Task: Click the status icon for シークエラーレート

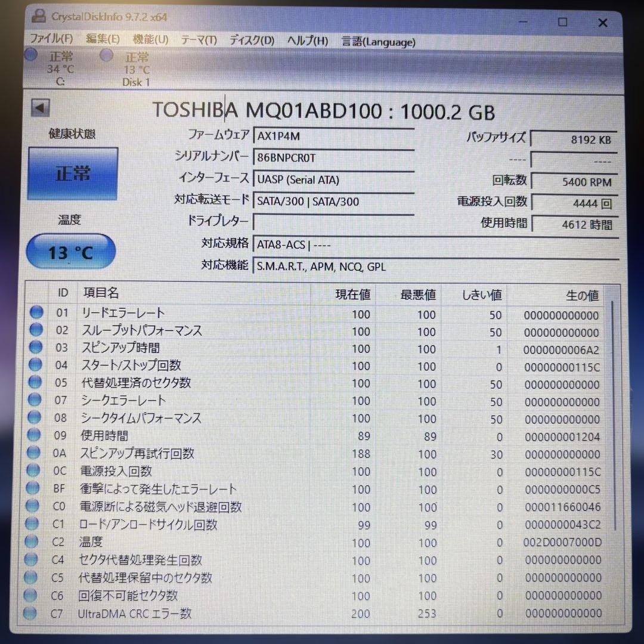Action: coord(35,399)
